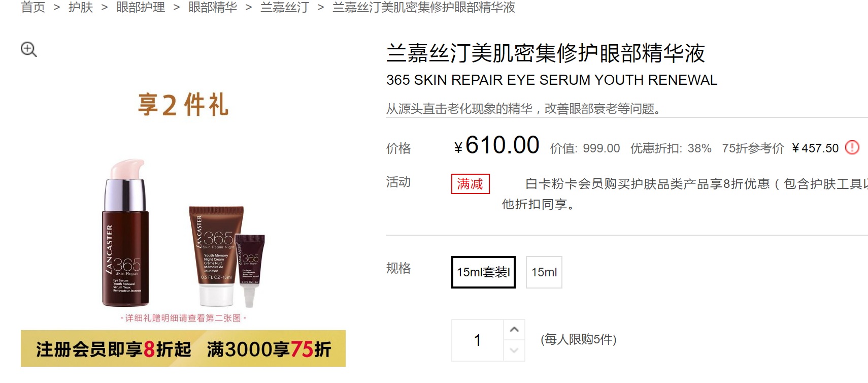Open the 眼部护理 breadcrumb link

141,7
